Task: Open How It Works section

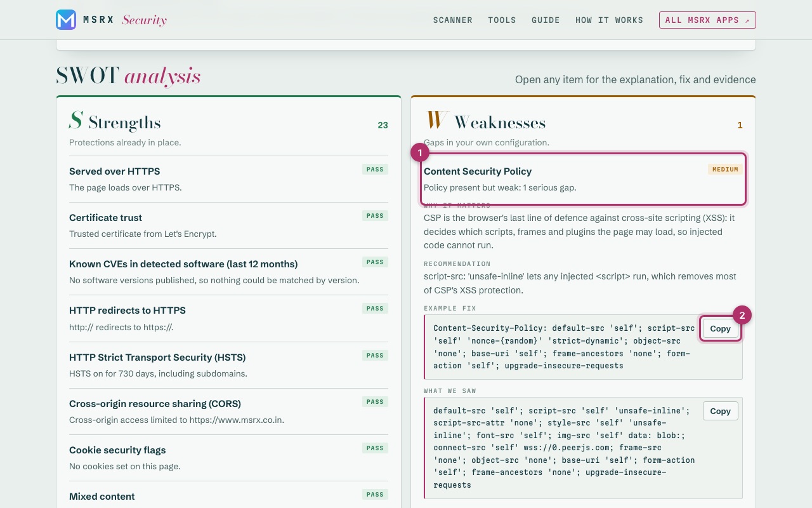Action: [x=609, y=20]
